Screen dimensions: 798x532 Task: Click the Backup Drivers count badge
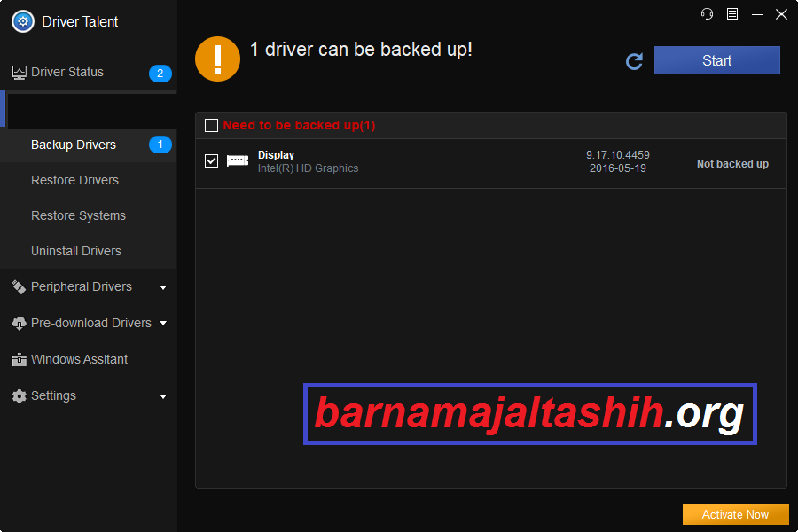160,145
